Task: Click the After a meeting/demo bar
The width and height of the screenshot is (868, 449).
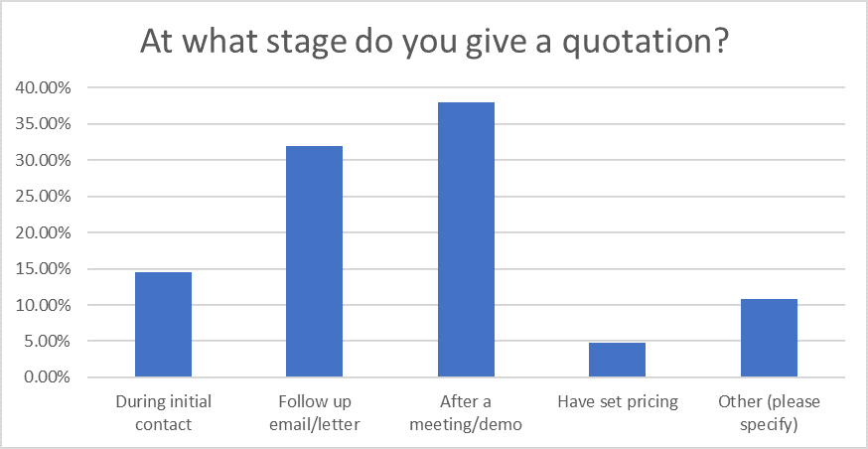Action: pos(466,239)
